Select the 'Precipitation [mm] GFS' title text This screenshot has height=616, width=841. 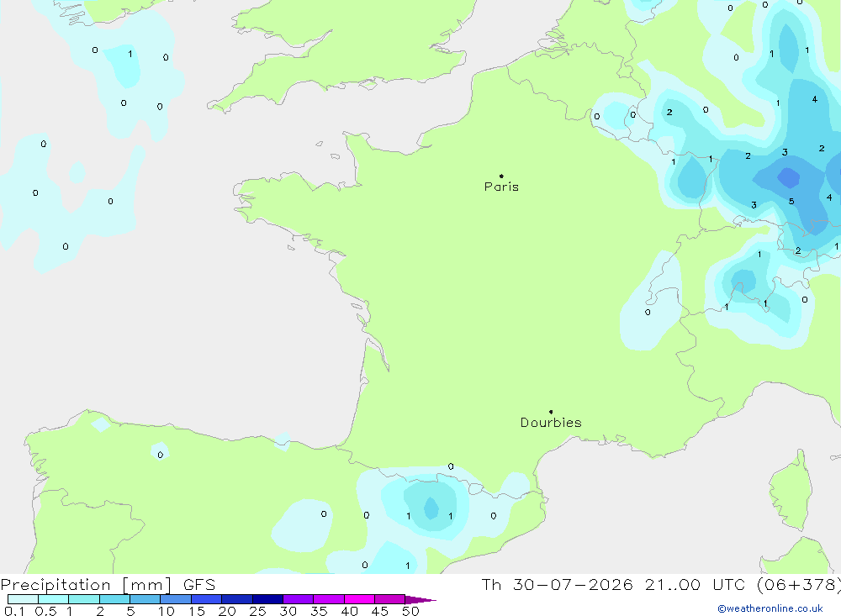pos(108,585)
